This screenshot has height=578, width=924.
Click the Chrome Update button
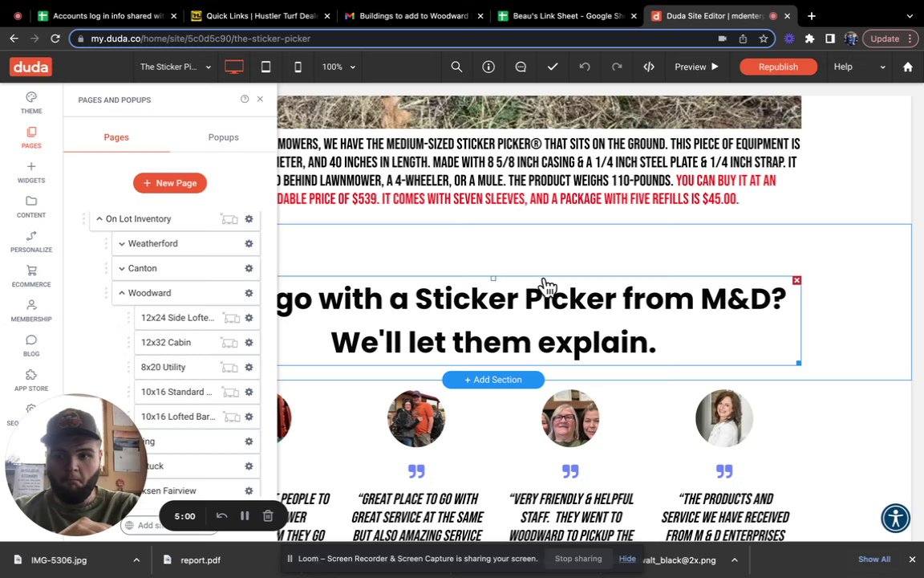890,39
